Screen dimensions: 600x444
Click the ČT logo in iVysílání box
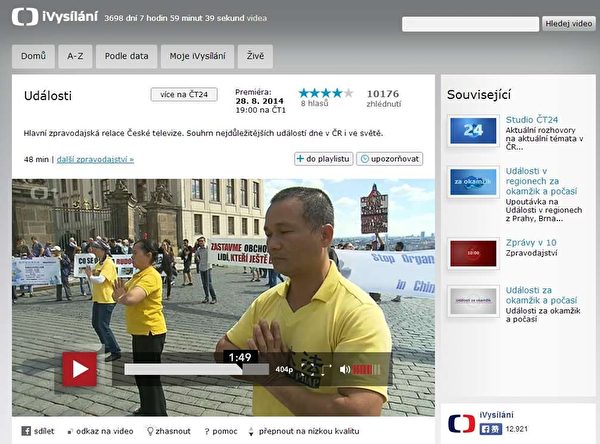point(461,423)
